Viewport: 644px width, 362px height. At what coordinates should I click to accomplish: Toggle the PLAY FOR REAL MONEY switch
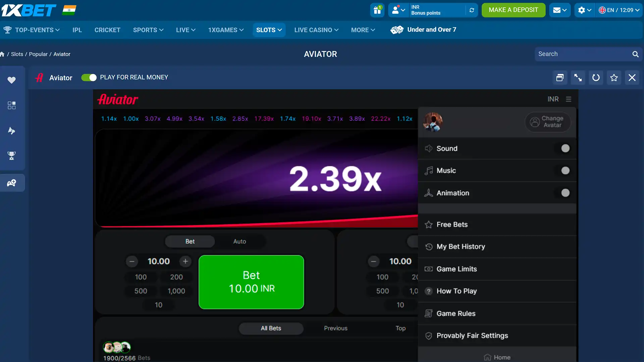pos(89,77)
